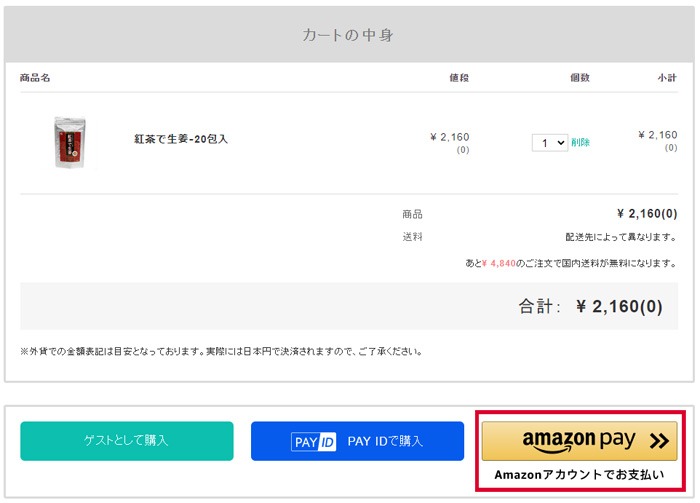The width and height of the screenshot is (700, 503).
Task: Click the 削除 link to remove item
Action: coord(580,142)
